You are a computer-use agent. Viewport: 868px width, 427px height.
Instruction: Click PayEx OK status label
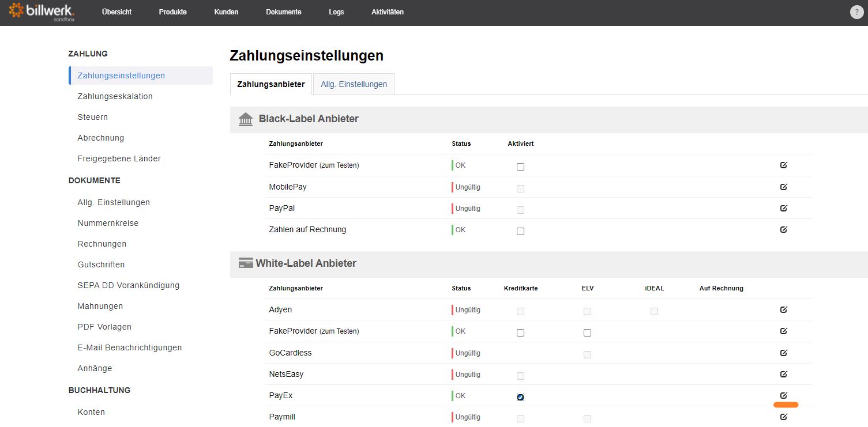460,396
